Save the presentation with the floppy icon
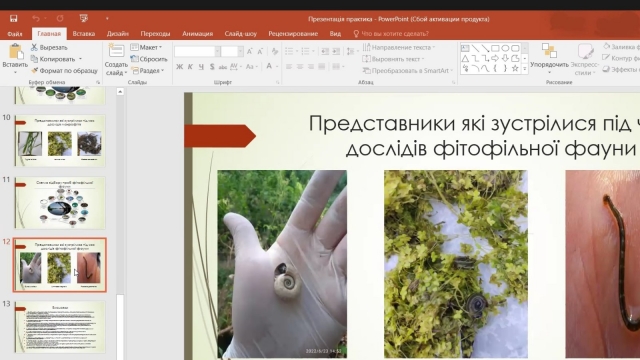Screen dimensions: 640x360 click(13, 18)
